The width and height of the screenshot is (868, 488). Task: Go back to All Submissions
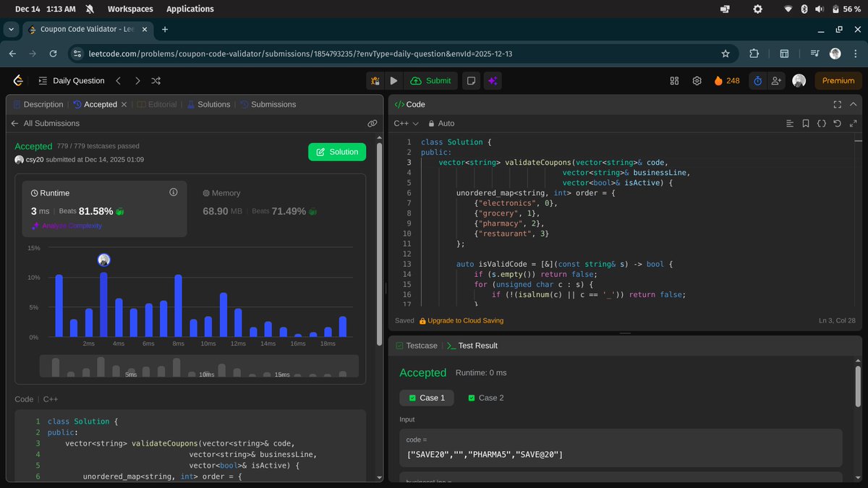pyautogui.click(x=45, y=124)
